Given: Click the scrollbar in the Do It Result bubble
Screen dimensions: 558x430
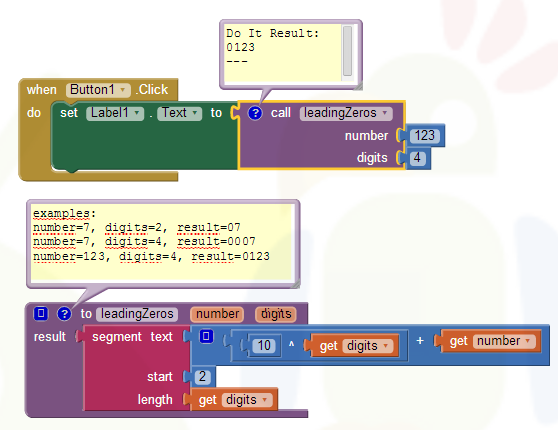Looking at the screenshot, I should [347, 51].
